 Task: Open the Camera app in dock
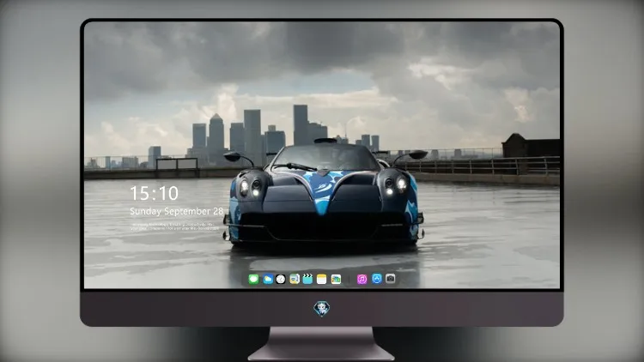pos(391,279)
